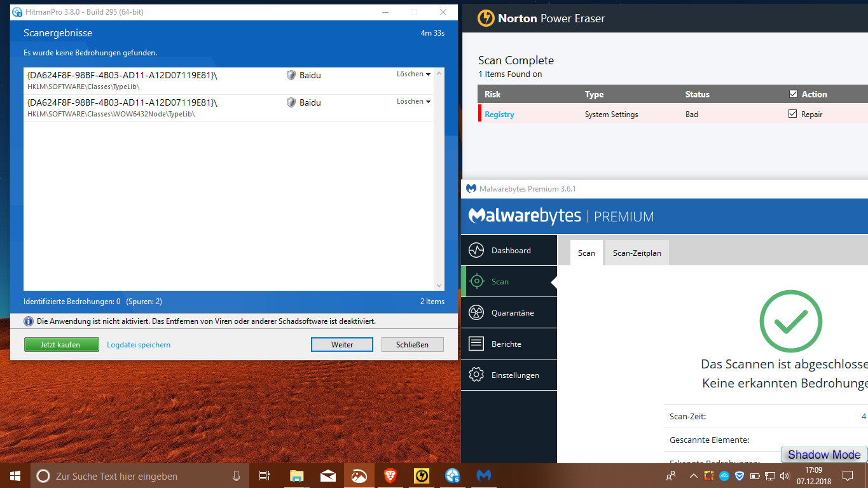This screenshot has height=488, width=868.
Task: Open the Windows Start menu
Action: [x=15, y=475]
